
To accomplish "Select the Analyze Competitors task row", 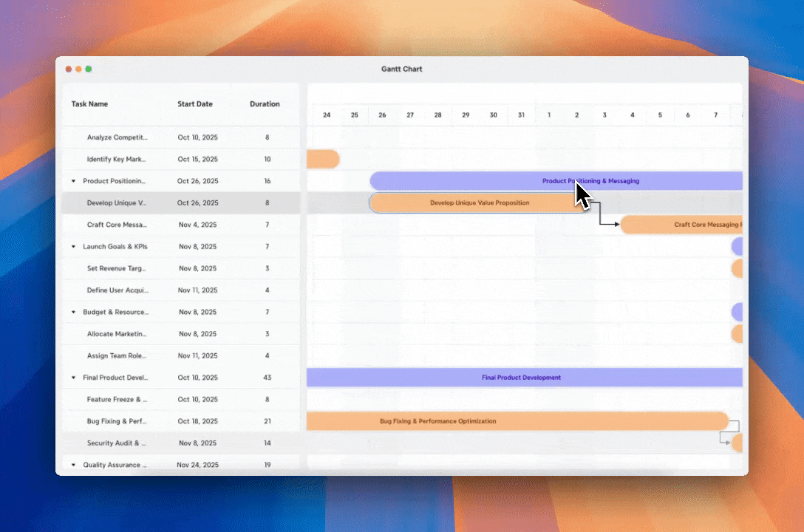I will 118,137.
